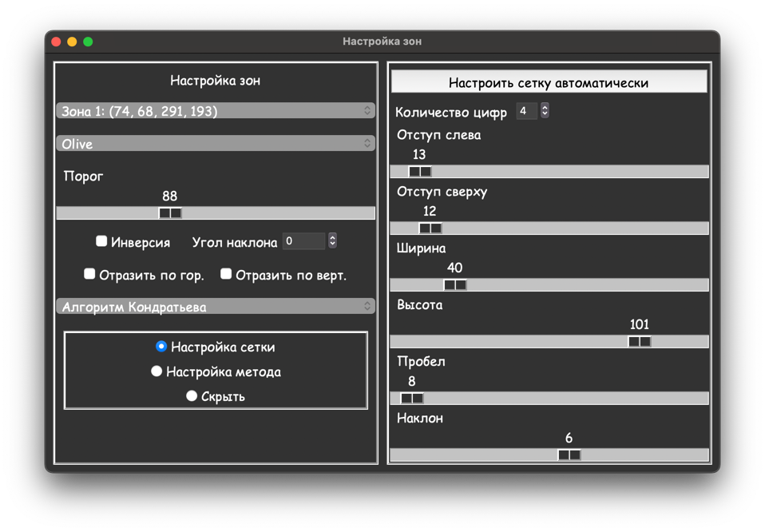This screenshot has height=532, width=765.
Task: Enable the Инверсия checkbox
Action: pos(101,241)
